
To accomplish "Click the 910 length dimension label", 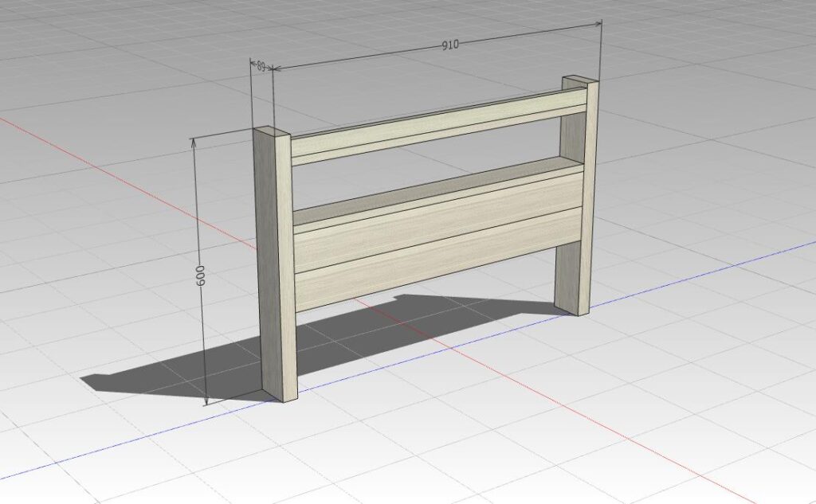I will pos(450,45).
